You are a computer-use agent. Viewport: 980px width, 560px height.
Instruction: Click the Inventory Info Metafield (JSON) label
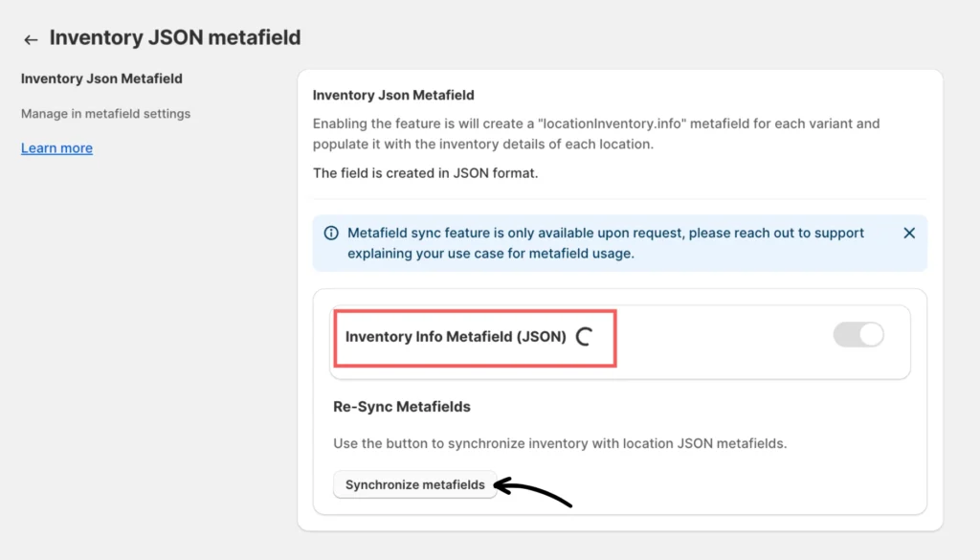[456, 337]
